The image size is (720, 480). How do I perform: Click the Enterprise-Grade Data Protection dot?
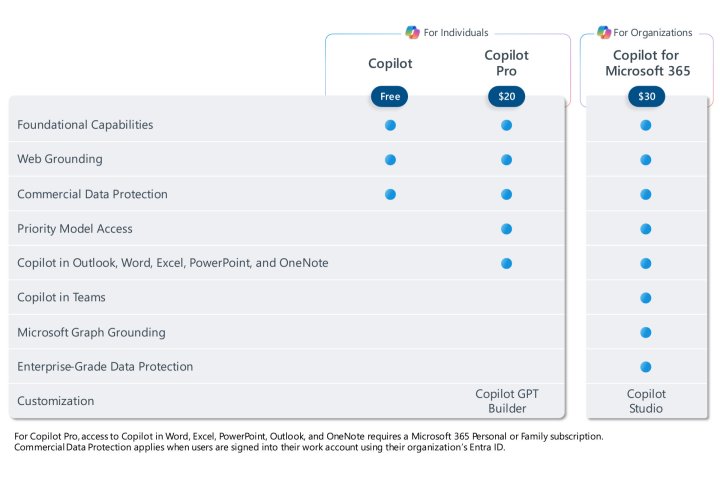[646, 367]
